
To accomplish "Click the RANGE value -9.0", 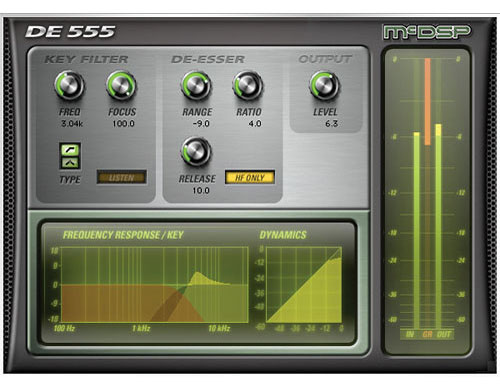I will click(x=201, y=124).
